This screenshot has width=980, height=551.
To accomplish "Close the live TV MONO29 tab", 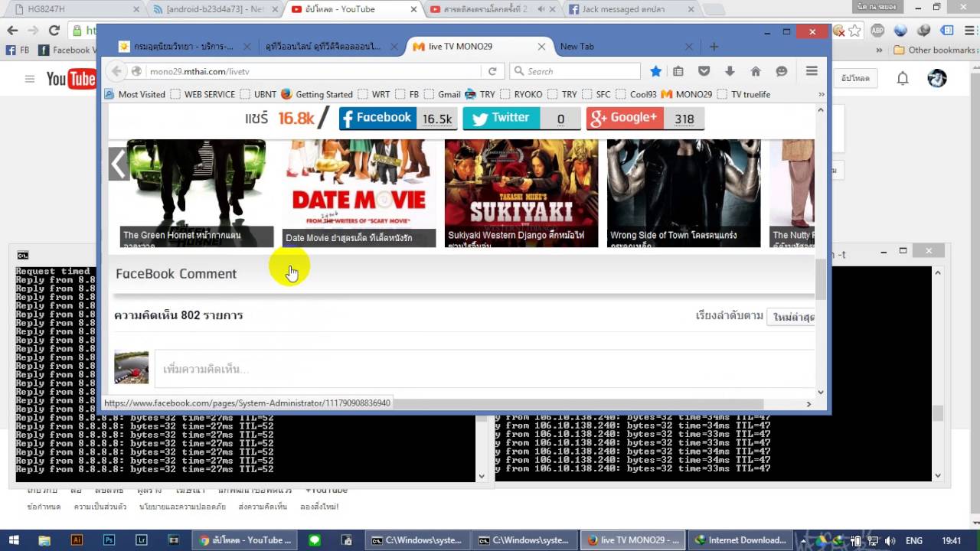I will (541, 47).
